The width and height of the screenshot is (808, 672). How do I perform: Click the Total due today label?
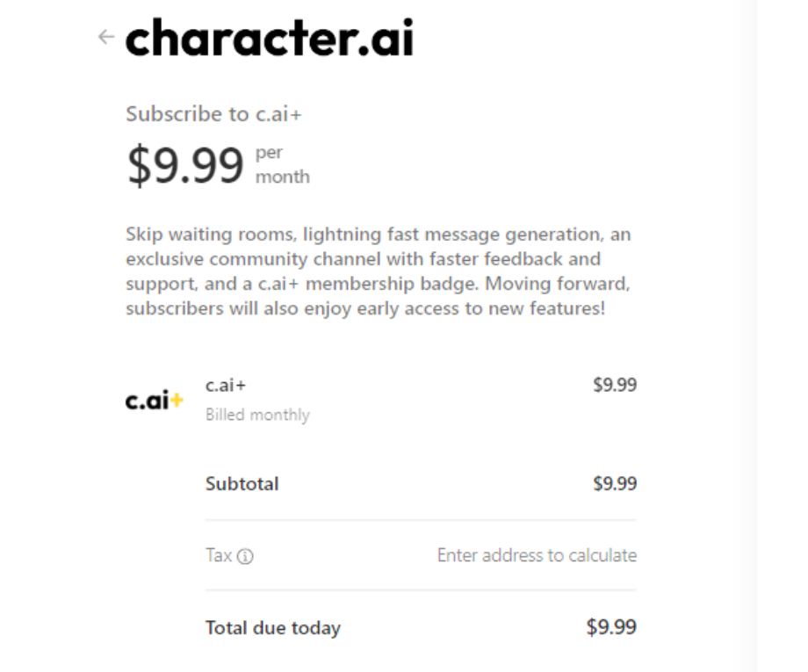click(x=273, y=628)
